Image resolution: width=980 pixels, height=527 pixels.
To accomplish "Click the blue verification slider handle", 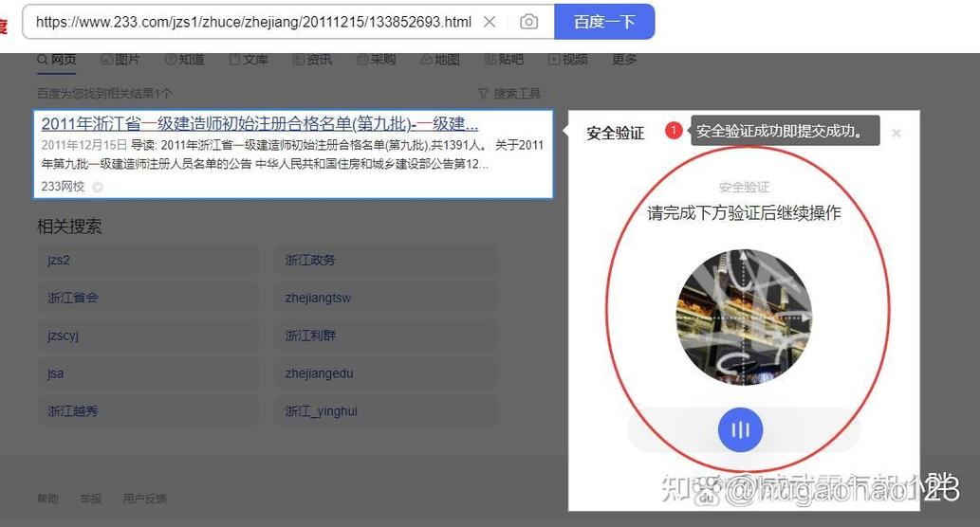I will tap(741, 429).
